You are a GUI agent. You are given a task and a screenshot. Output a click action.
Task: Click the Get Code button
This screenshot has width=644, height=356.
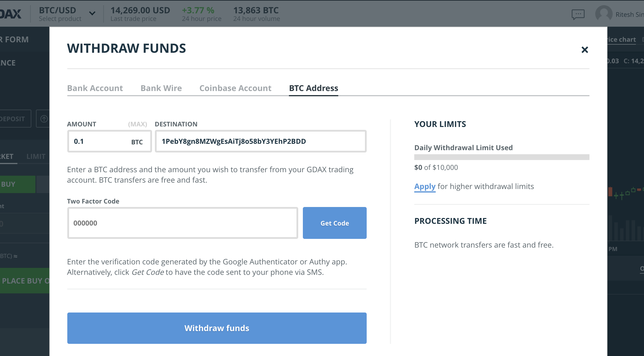[x=335, y=223]
